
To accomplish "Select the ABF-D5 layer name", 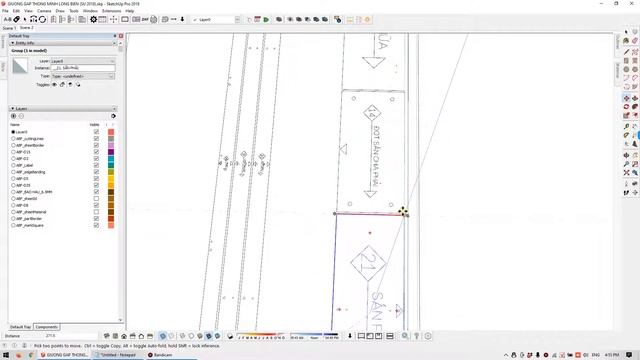I will point(22,178).
